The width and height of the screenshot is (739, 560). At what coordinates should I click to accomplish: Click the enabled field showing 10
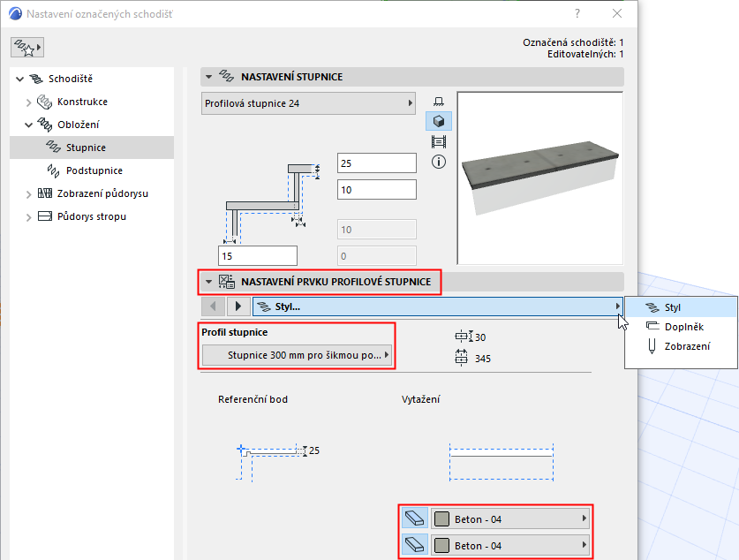click(x=377, y=190)
